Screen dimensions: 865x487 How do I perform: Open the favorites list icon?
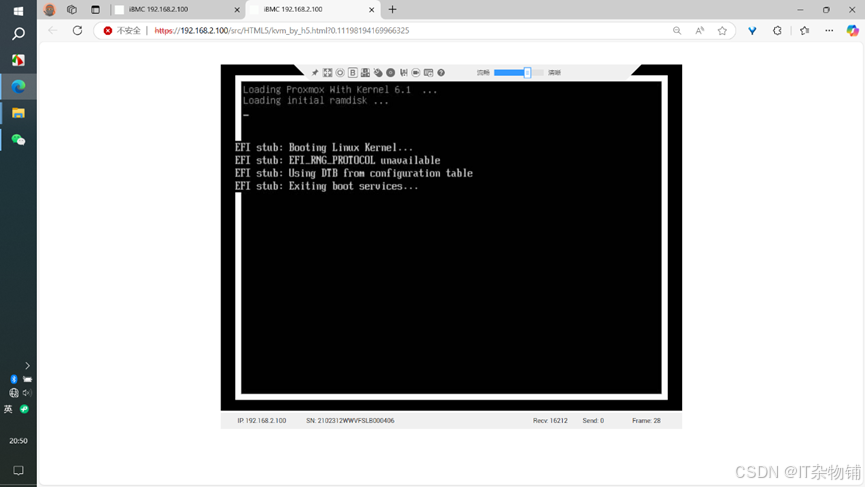[x=804, y=31]
